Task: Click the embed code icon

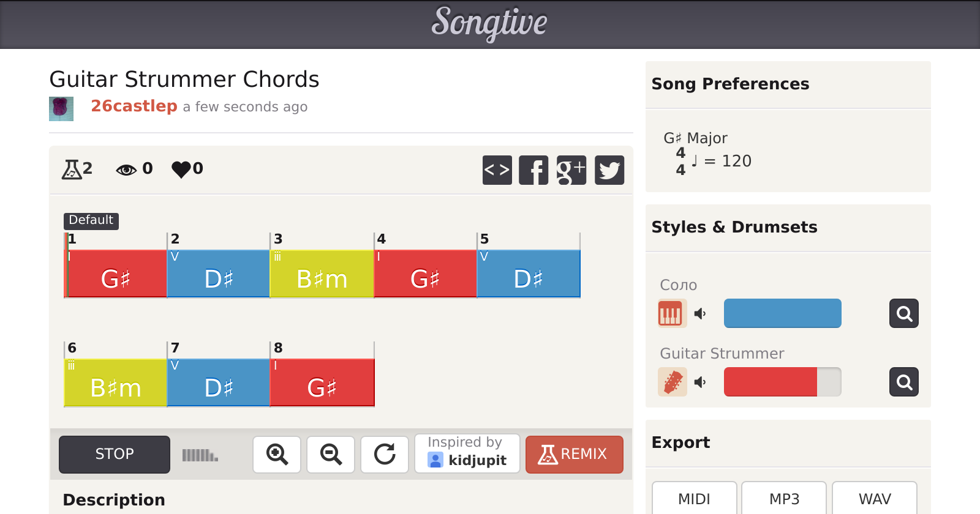Action: [x=497, y=170]
